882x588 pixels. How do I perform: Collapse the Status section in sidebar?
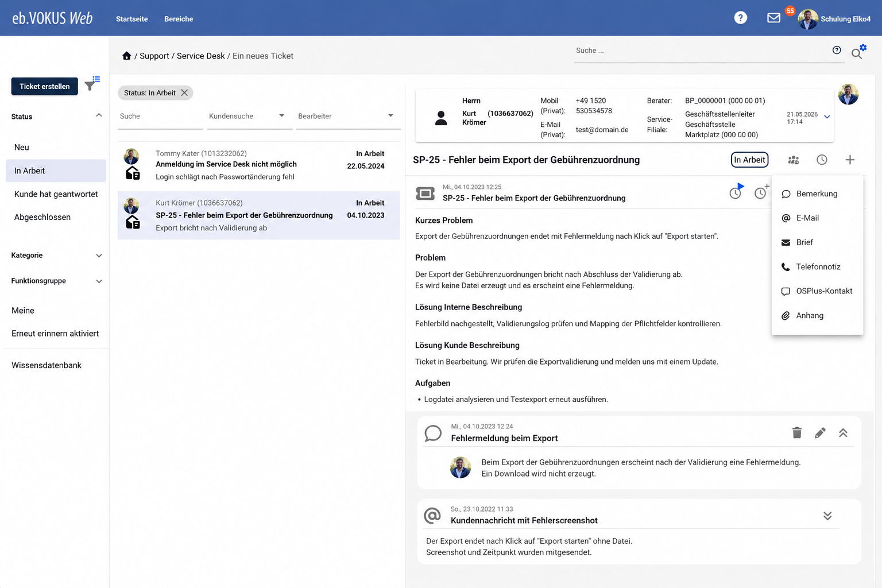coord(99,115)
